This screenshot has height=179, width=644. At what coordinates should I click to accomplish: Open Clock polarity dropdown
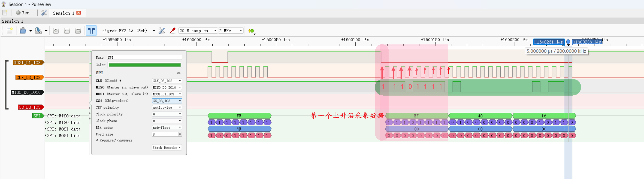[167, 114]
